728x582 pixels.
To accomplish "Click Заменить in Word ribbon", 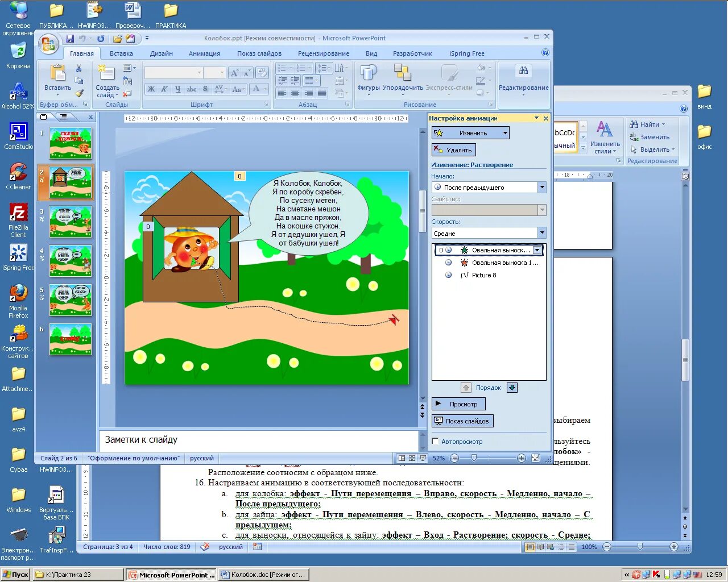I will click(x=650, y=137).
